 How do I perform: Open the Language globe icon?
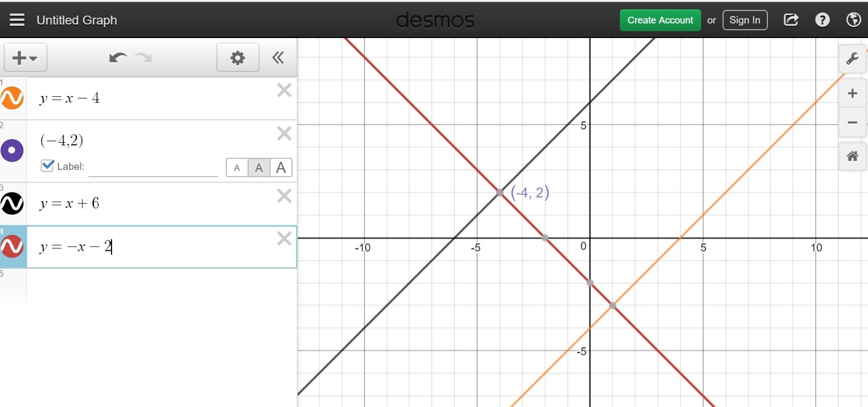[x=853, y=20]
